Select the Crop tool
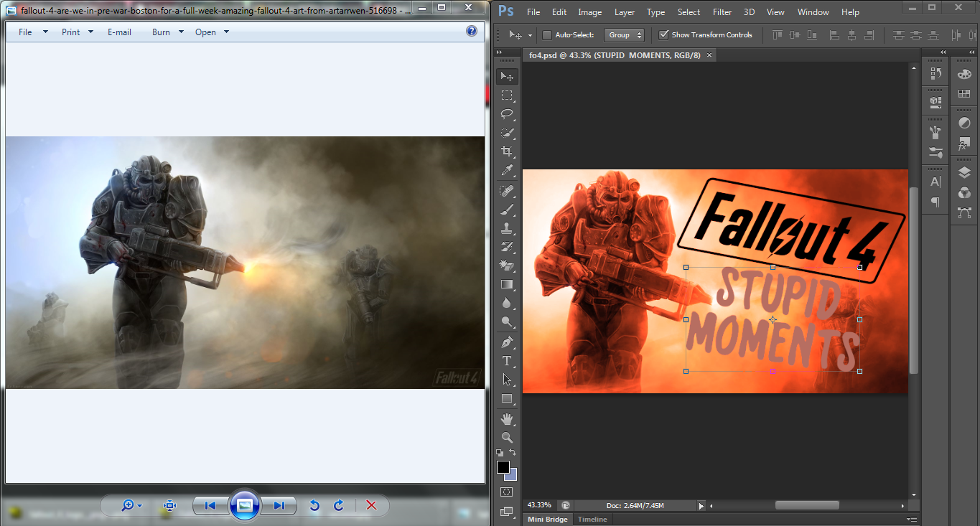 [507, 151]
